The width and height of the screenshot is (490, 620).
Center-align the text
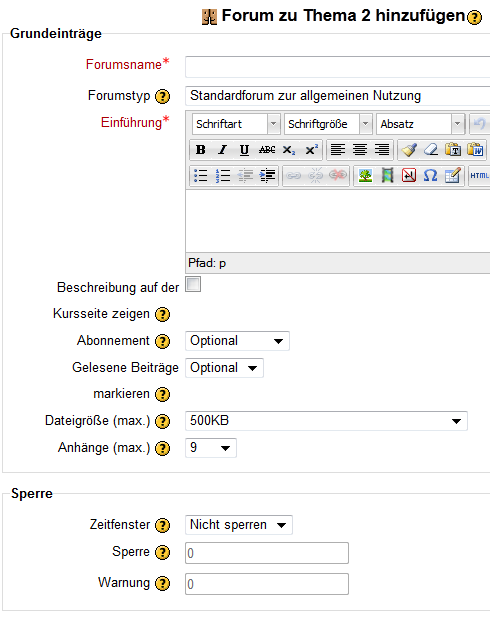tap(359, 150)
